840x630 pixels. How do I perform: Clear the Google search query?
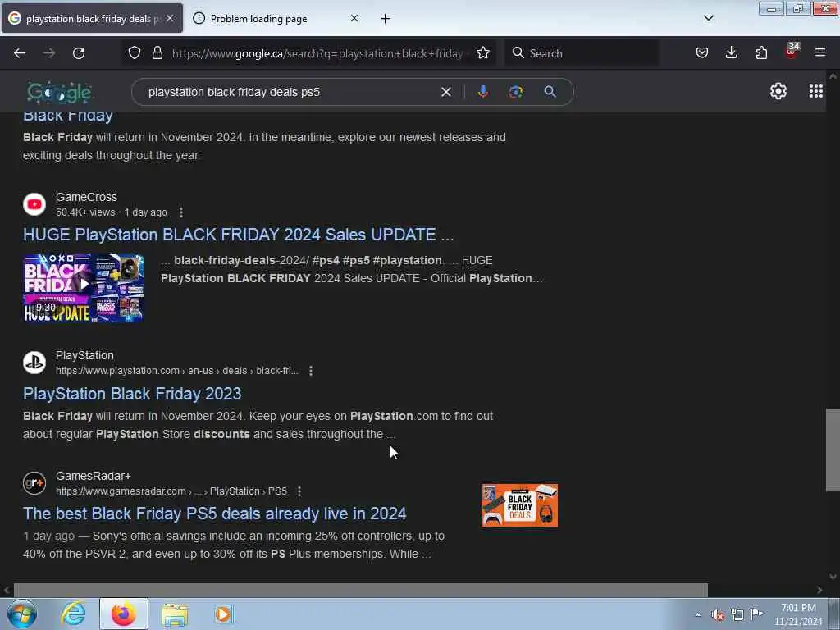point(445,92)
